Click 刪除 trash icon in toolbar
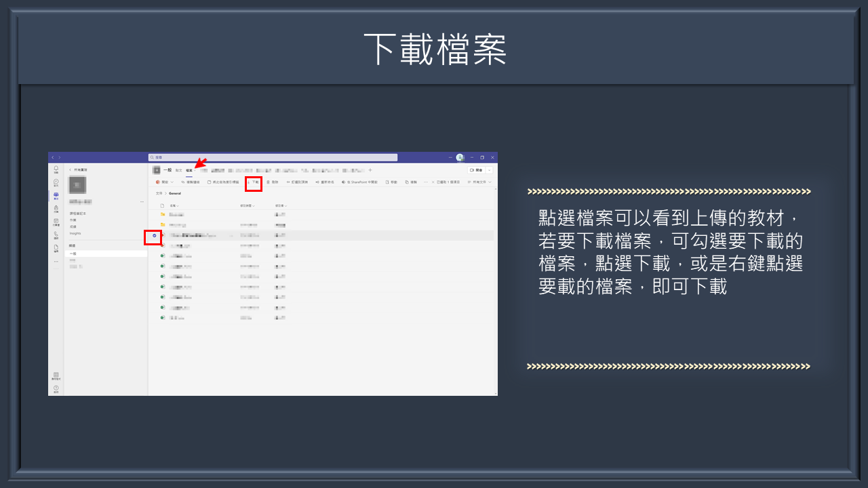The image size is (868, 488). pos(273,182)
